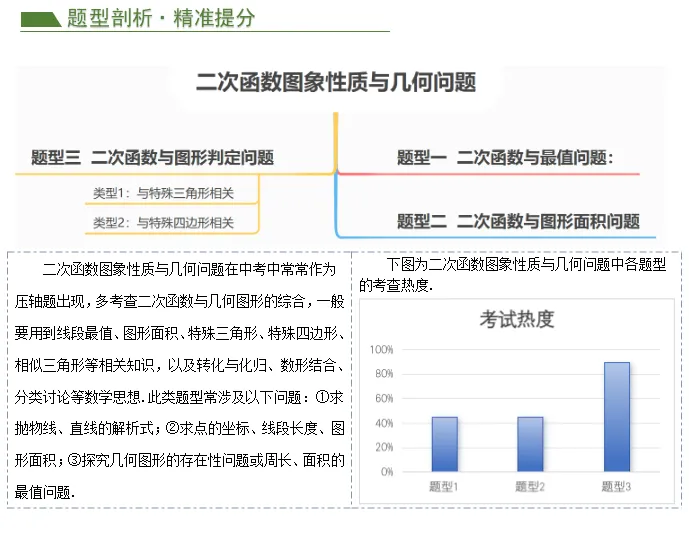Click the 100% y-axis label
Image resolution: width=689 pixels, height=538 pixels.
[x=381, y=350]
